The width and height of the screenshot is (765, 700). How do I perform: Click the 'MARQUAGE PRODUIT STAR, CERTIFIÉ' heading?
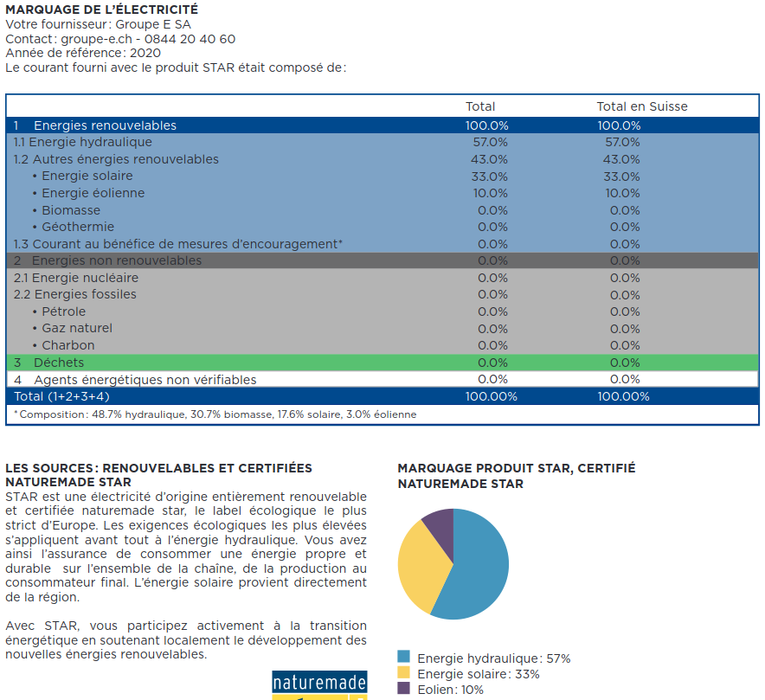[x=517, y=468]
